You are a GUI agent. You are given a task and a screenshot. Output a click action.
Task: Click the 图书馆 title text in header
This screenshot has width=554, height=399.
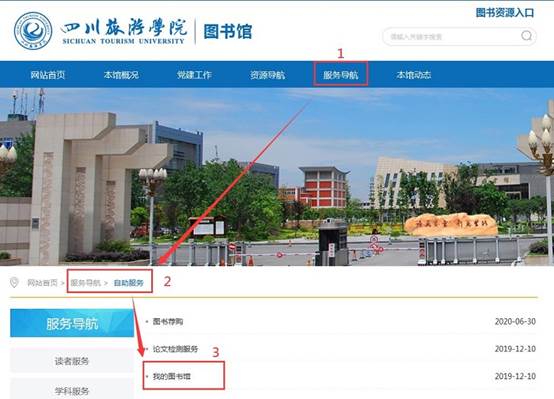pos(228,31)
